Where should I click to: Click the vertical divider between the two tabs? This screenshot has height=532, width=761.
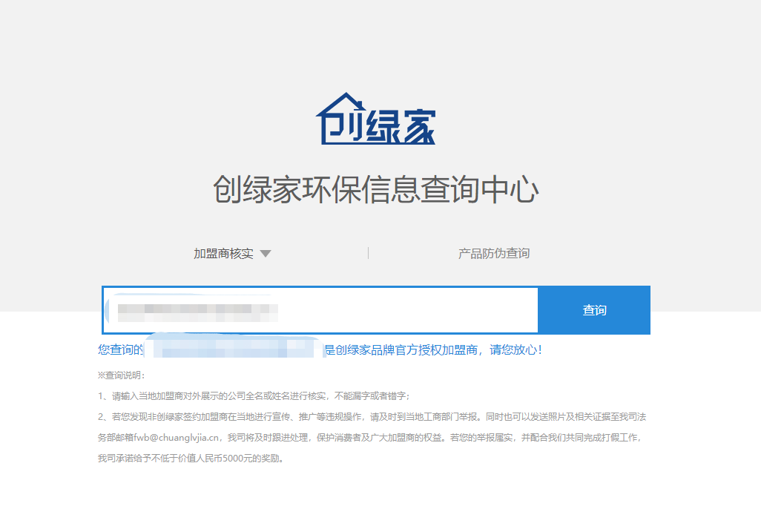click(368, 252)
